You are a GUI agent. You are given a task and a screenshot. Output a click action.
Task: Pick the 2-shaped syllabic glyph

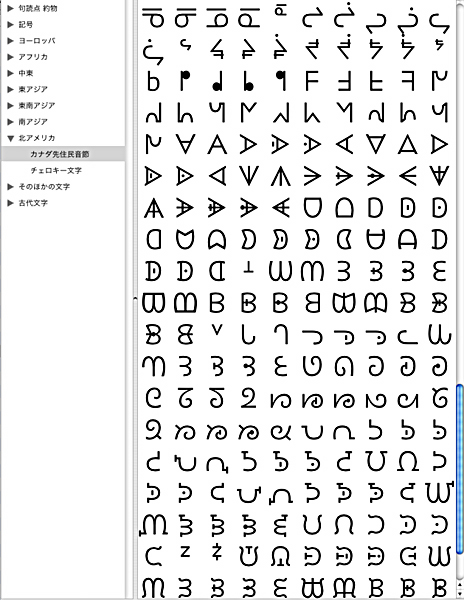[x=248, y=398]
